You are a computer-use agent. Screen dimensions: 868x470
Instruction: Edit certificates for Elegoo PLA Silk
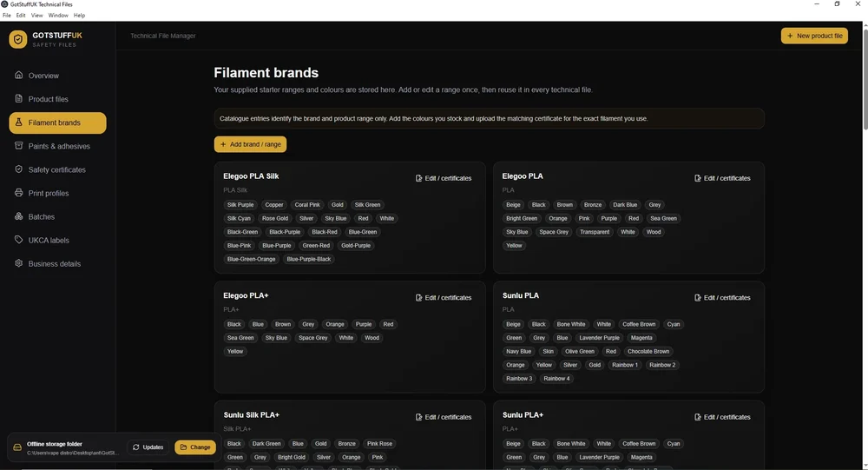[x=444, y=178]
